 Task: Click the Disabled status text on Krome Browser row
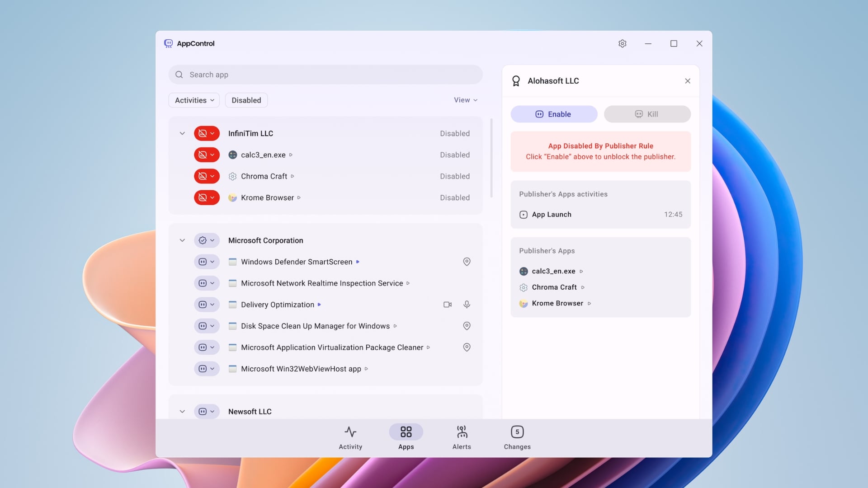455,197
